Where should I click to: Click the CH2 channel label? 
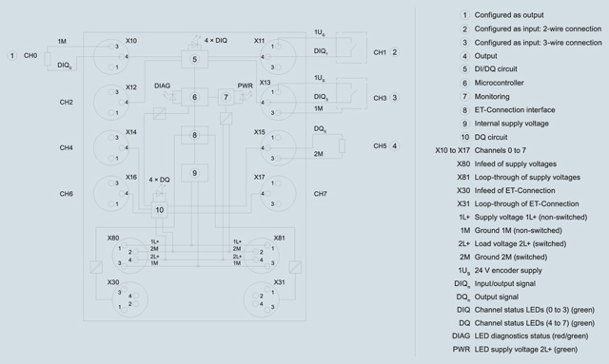tap(66, 102)
